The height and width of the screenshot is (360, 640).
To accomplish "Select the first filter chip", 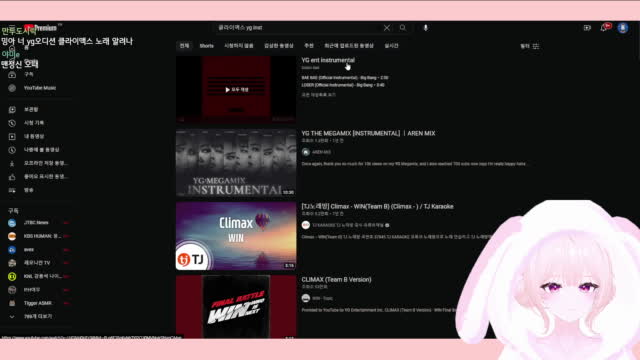I will 184,46.
